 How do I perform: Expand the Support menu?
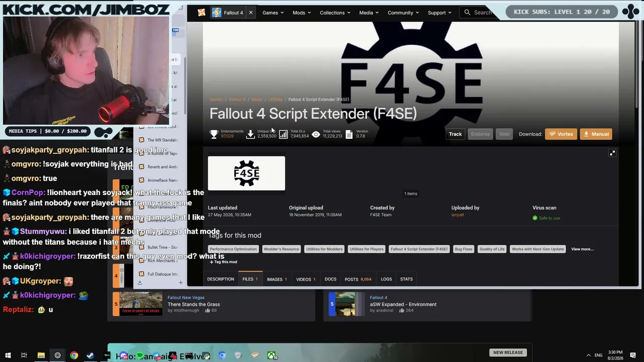tap(440, 13)
